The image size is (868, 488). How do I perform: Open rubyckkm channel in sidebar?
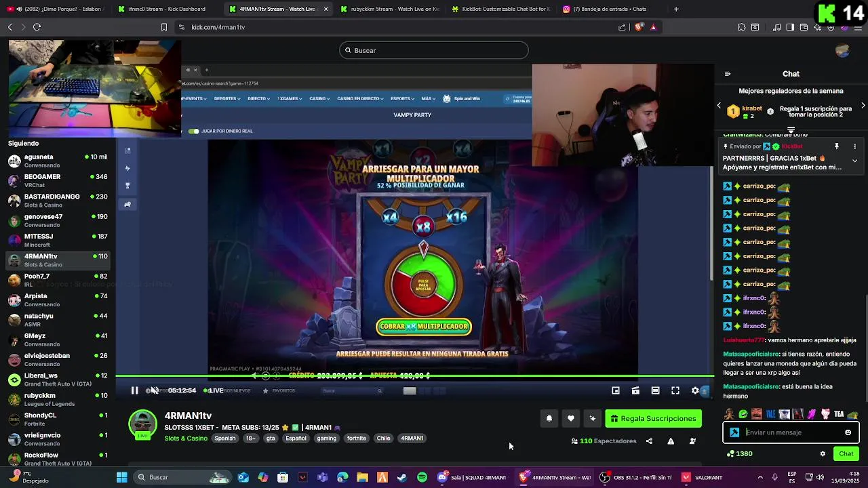(x=58, y=399)
